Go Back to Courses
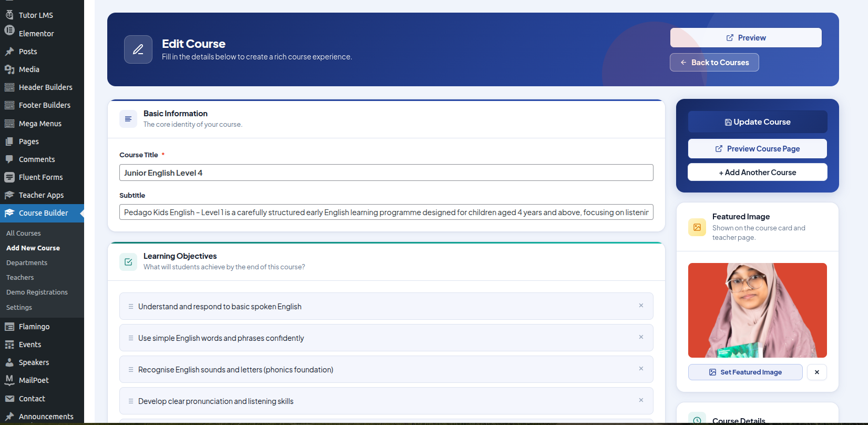Image resolution: width=868 pixels, height=425 pixels. coord(714,63)
